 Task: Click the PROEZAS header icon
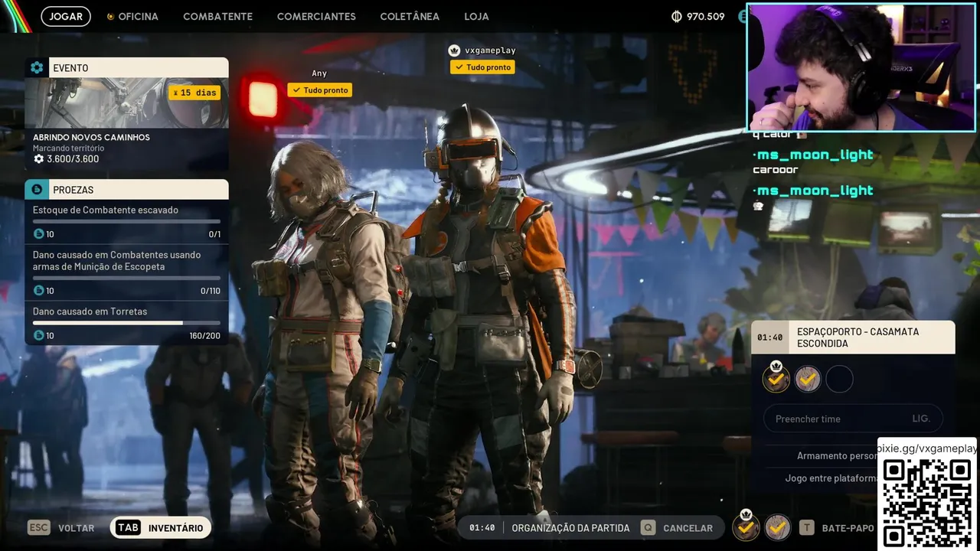[x=37, y=189]
